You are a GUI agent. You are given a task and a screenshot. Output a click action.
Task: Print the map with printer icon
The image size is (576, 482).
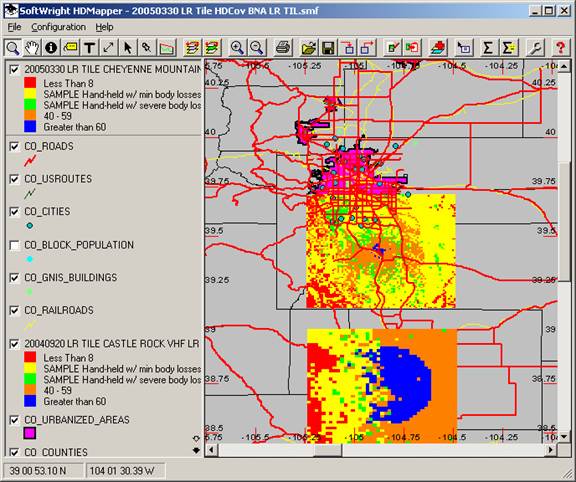pyautogui.click(x=283, y=48)
